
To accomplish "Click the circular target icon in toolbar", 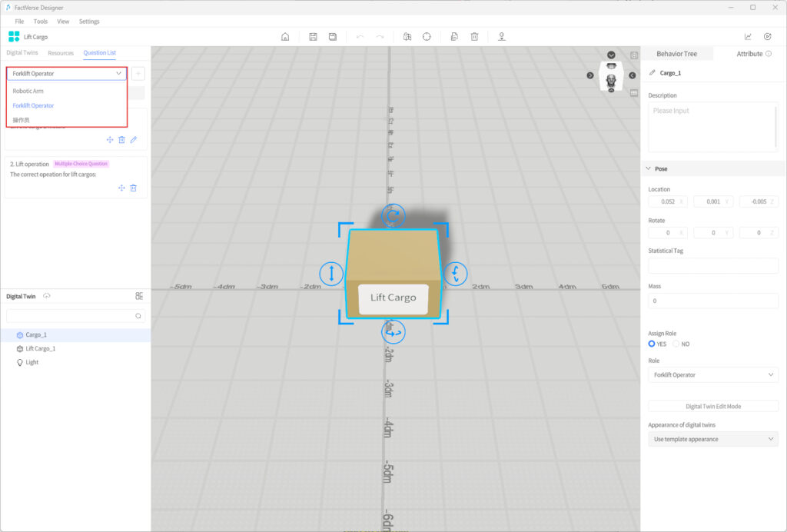I will click(x=427, y=37).
